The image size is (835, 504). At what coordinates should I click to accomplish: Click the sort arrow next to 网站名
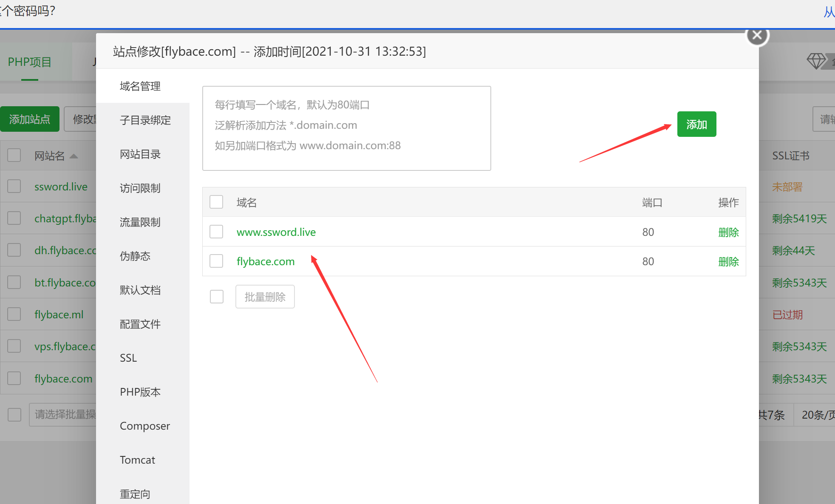(74, 156)
